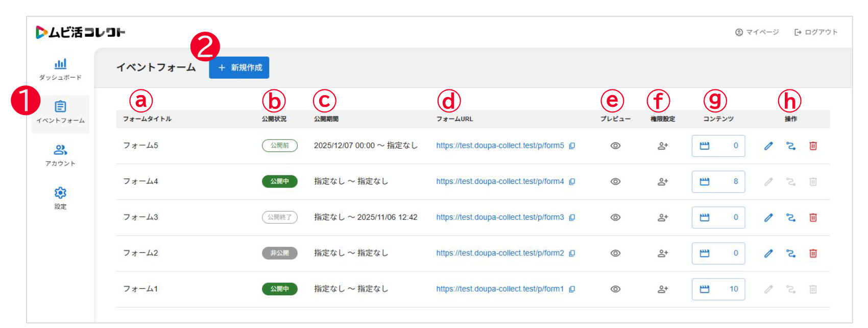The image size is (868, 328).
Task: Preview フォーム4 with the eye icon
Action: pyautogui.click(x=615, y=181)
